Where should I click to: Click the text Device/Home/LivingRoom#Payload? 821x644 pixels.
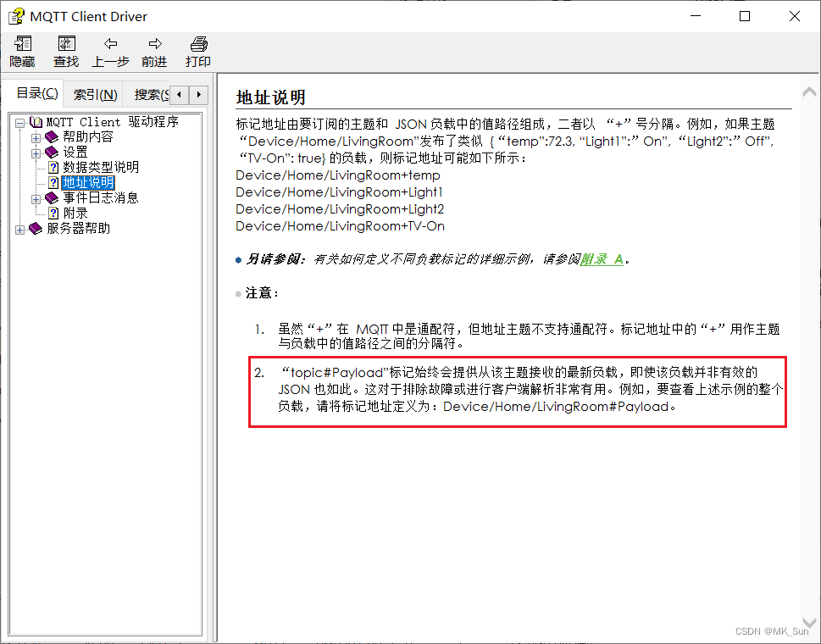pos(556,407)
